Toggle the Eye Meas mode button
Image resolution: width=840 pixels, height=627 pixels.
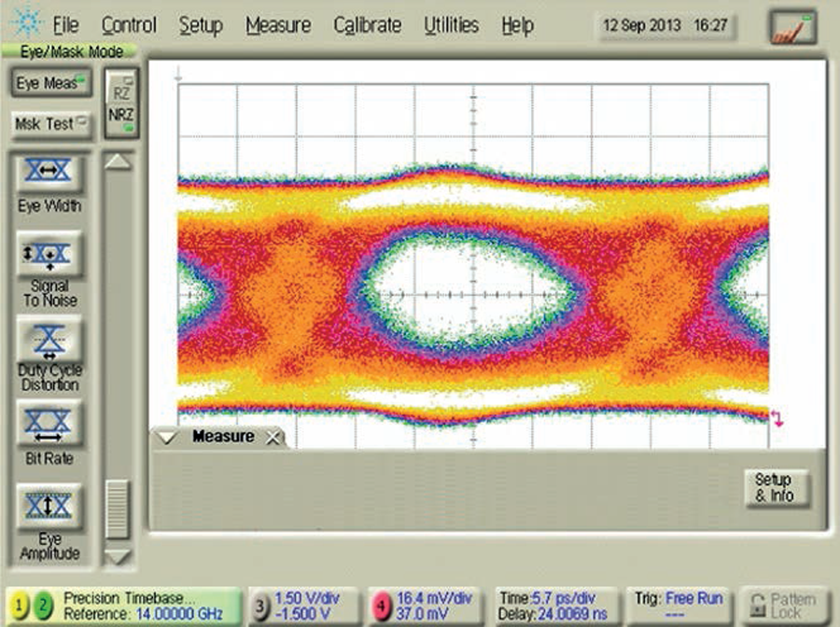[x=50, y=84]
